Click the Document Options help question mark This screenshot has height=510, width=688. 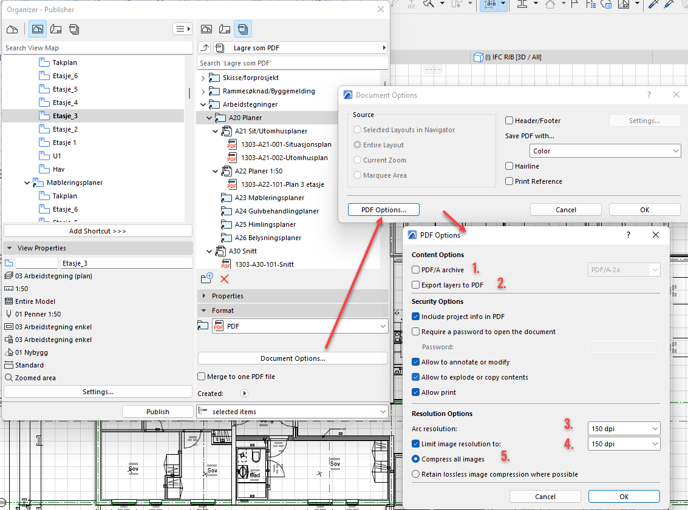click(649, 95)
